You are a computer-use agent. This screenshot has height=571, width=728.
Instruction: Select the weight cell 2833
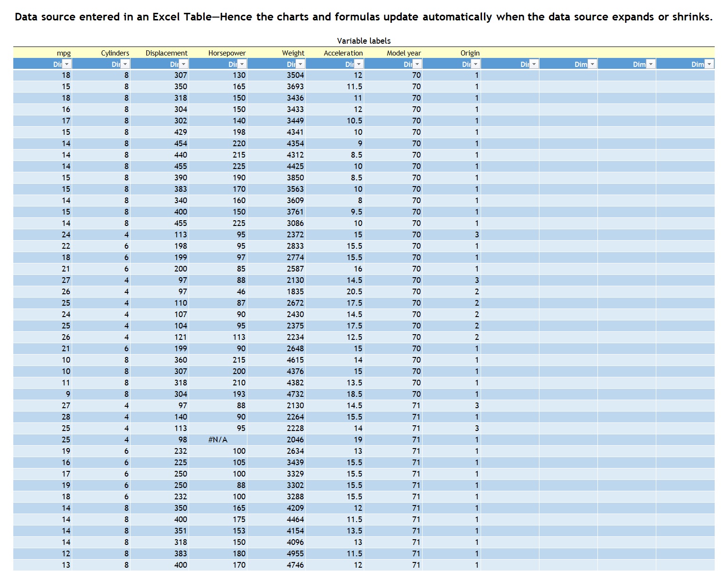tap(276, 246)
